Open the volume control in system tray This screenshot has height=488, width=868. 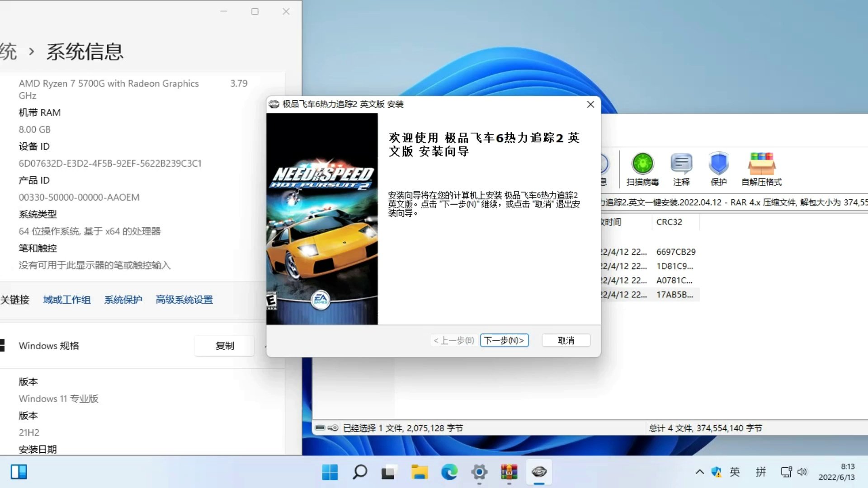802,472
